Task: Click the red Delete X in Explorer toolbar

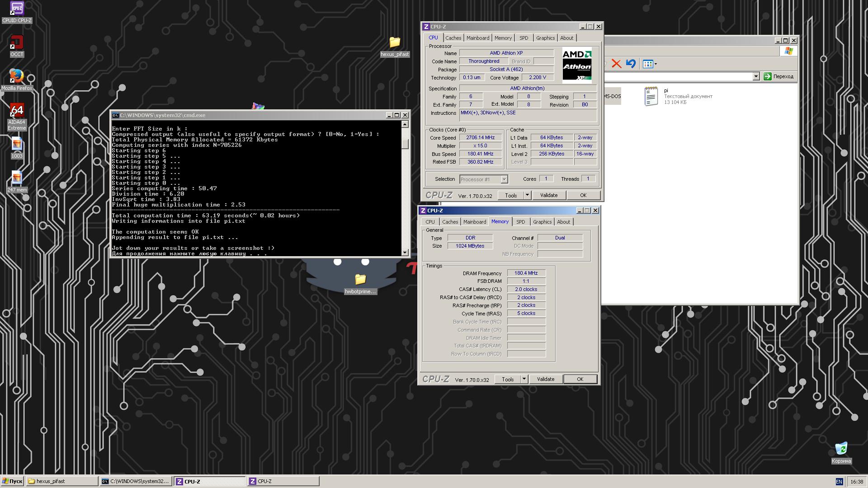Action: pos(616,64)
